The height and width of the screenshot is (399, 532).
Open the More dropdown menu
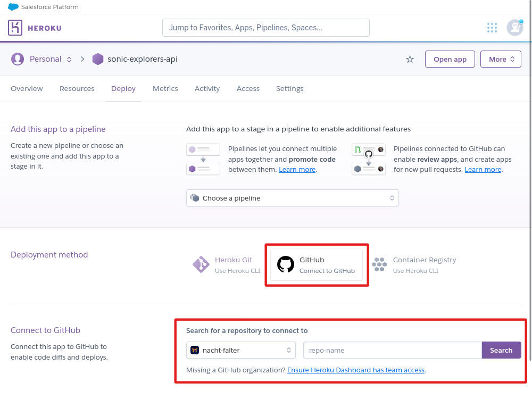click(501, 60)
